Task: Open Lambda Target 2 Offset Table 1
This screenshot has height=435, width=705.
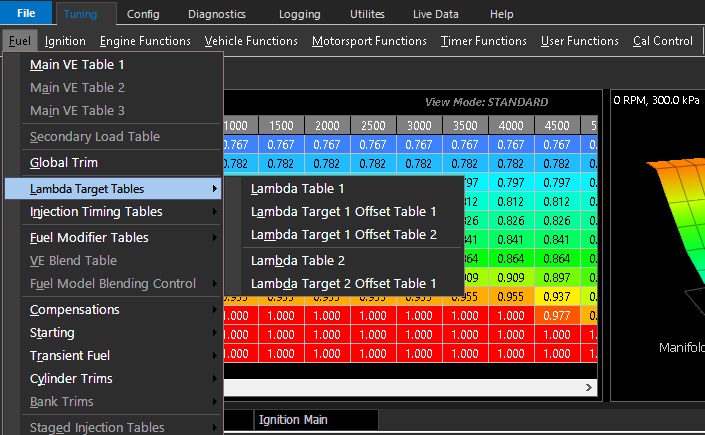Action: coord(344,284)
